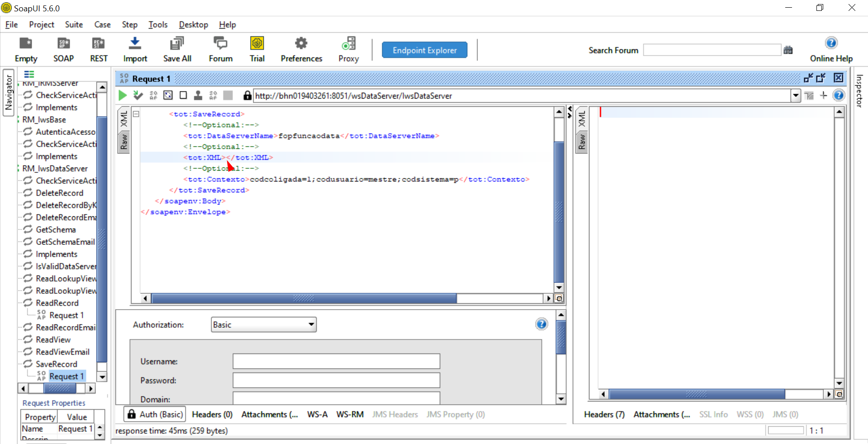Create an Empty project from the toolbar

coord(26,49)
